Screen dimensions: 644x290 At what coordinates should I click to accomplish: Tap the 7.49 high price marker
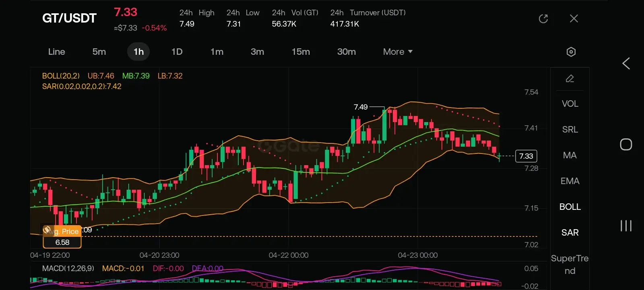(x=361, y=107)
